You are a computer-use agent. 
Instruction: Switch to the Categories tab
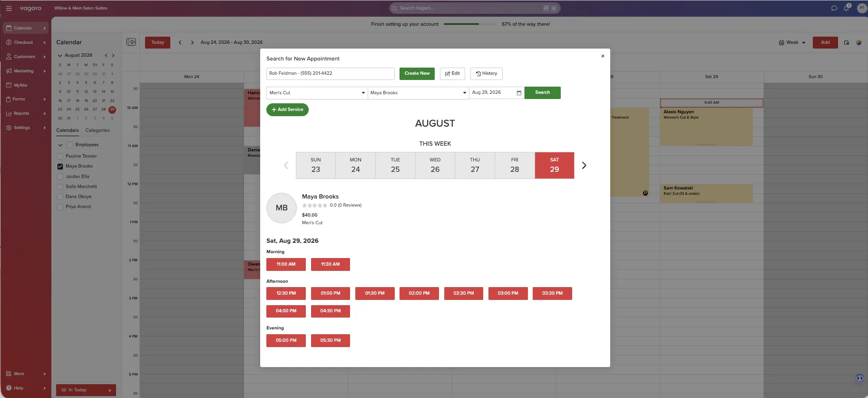[98, 130]
